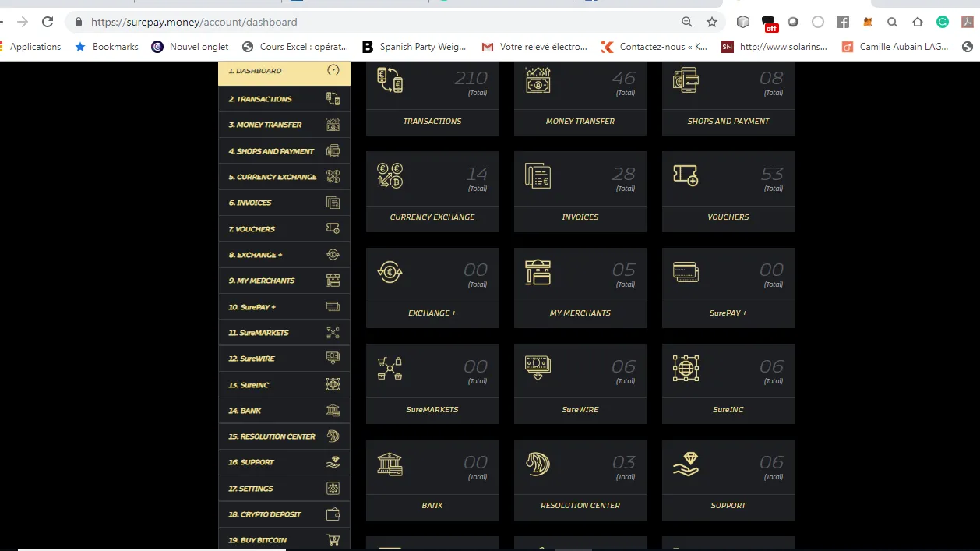Click the SureWIRE tile cash icon
This screenshot has width=980, height=551.
[538, 368]
